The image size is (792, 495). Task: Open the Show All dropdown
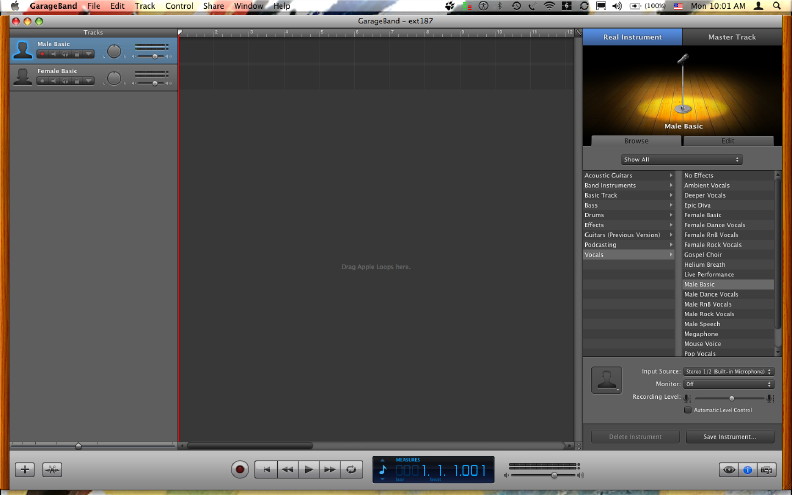click(x=681, y=160)
